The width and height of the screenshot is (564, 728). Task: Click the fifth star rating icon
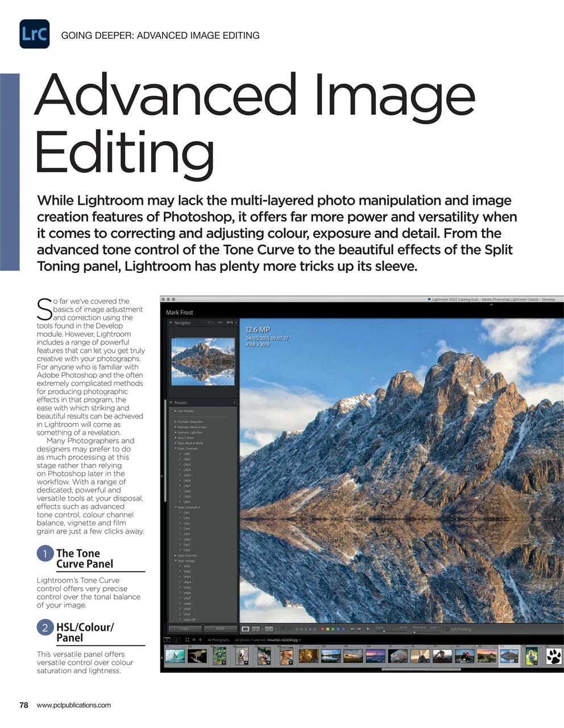click(315, 628)
